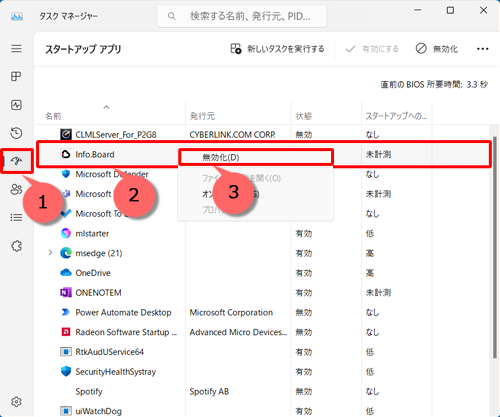This screenshot has height=417, width=500.
Task: Click the three-dot more options button
Action: (x=482, y=49)
